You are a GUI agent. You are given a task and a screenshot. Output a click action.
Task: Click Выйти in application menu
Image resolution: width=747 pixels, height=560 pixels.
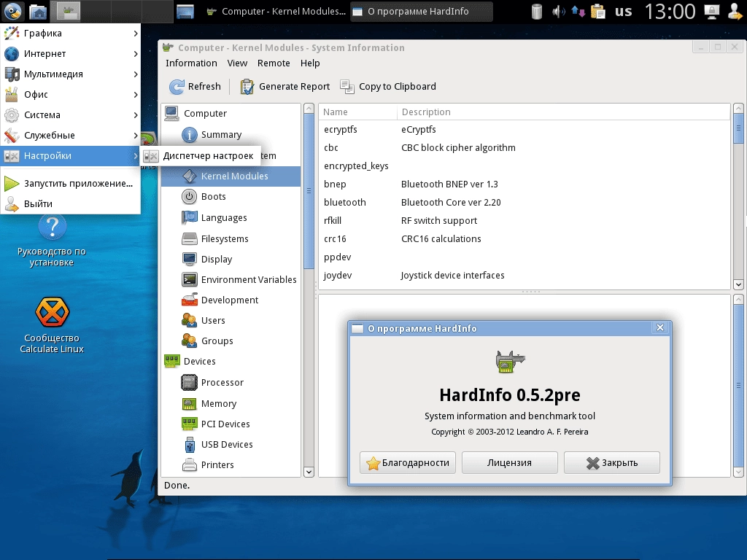point(71,204)
